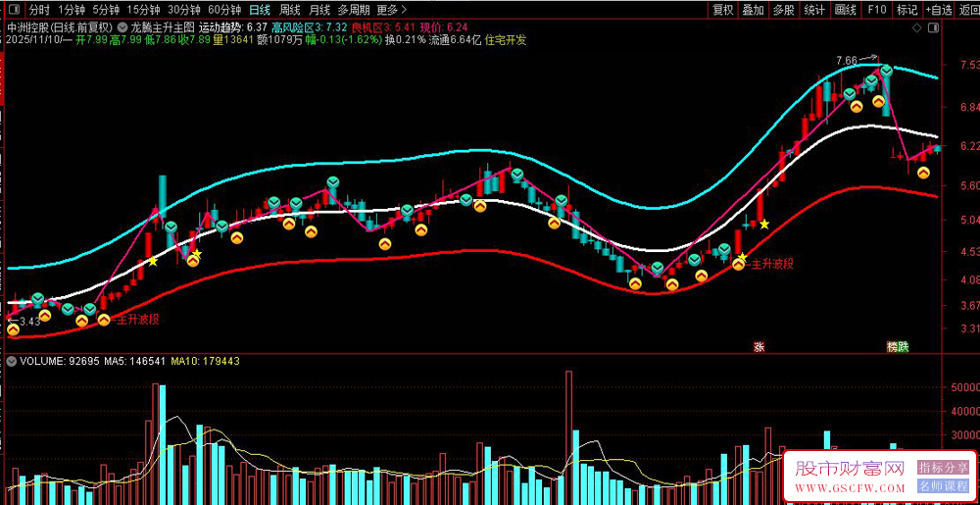Screen dimensions: 980x505
Task: Open the VOLUME indicator dropdown chevron
Action: [11, 361]
